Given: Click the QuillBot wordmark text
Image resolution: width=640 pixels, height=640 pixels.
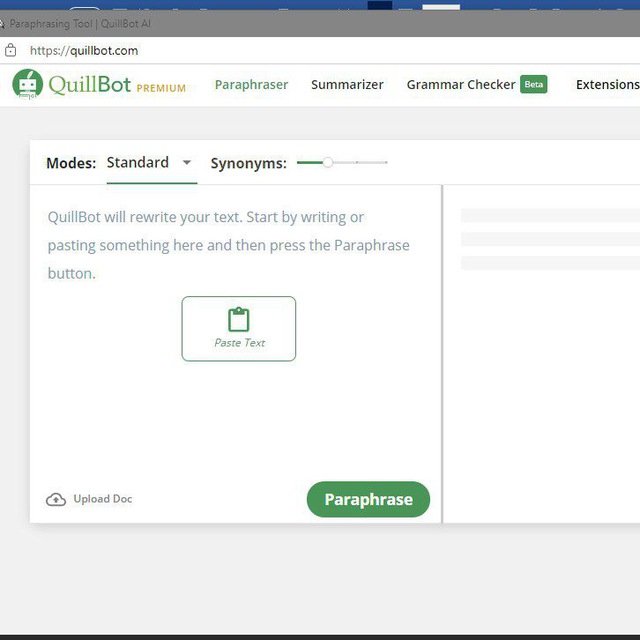Looking at the screenshot, I should point(90,84).
